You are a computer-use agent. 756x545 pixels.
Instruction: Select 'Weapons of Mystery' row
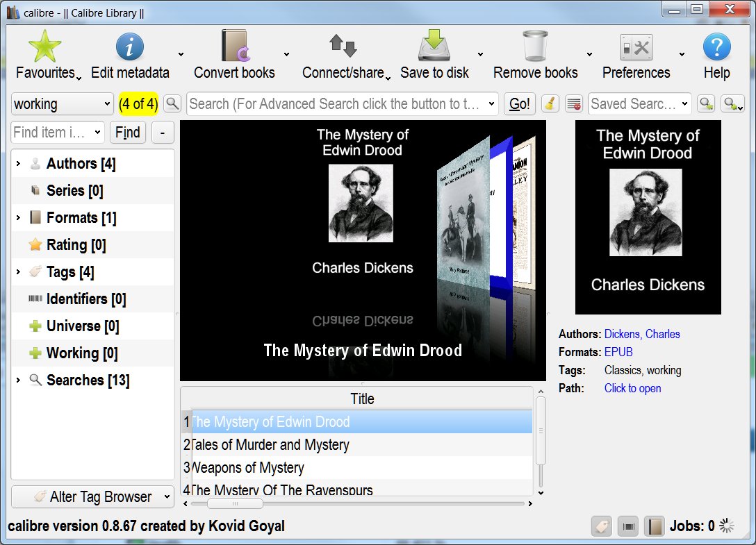point(362,467)
